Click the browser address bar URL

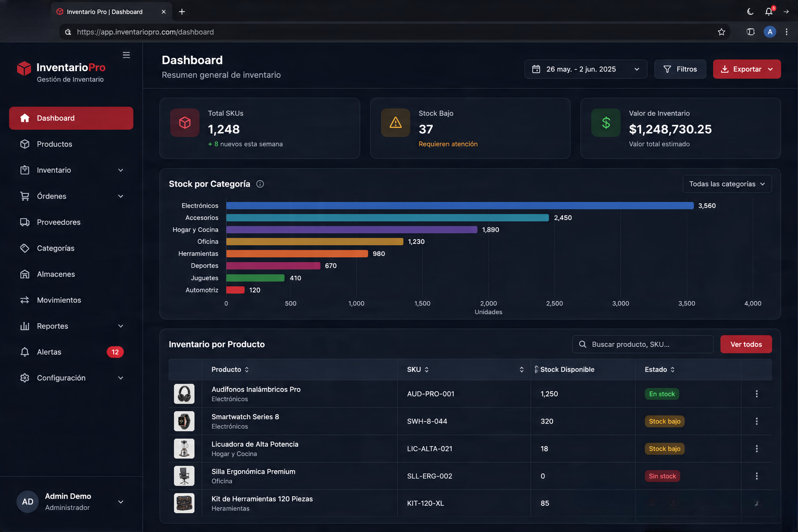click(x=145, y=32)
